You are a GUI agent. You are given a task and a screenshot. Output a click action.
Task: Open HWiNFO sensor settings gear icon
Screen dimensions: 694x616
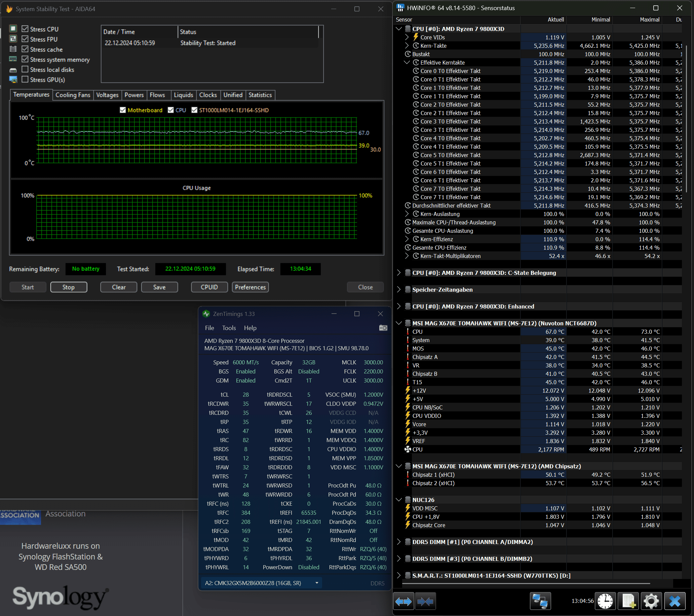pyautogui.click(x=651, y=602)
